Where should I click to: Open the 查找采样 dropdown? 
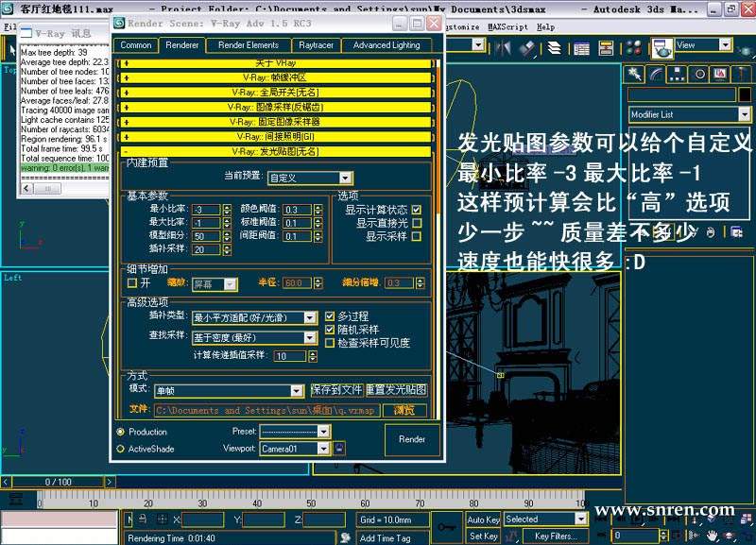point(254,338)
